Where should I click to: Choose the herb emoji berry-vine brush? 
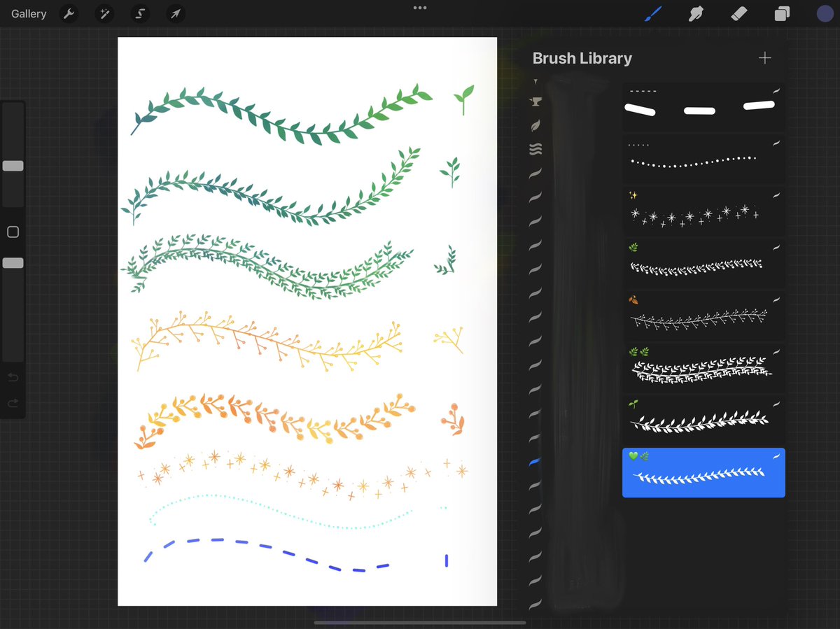point(703,264)
